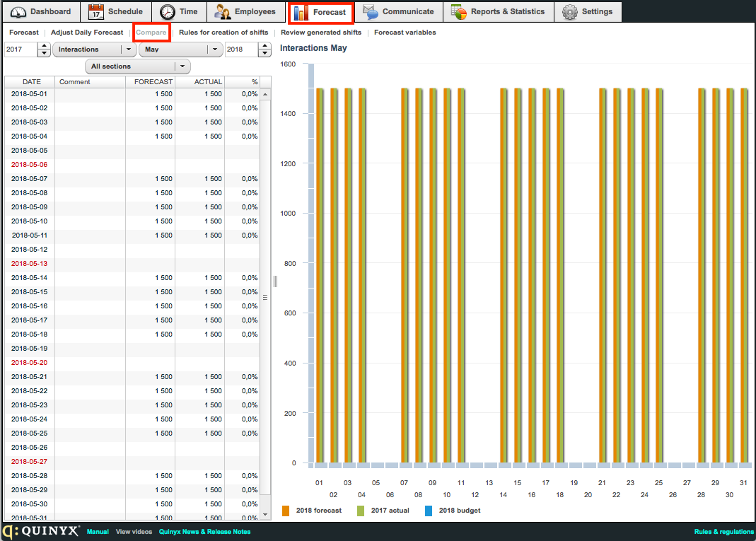Expand the May month dropdown
Screen dimensions: 756x541
click(181, 50)
